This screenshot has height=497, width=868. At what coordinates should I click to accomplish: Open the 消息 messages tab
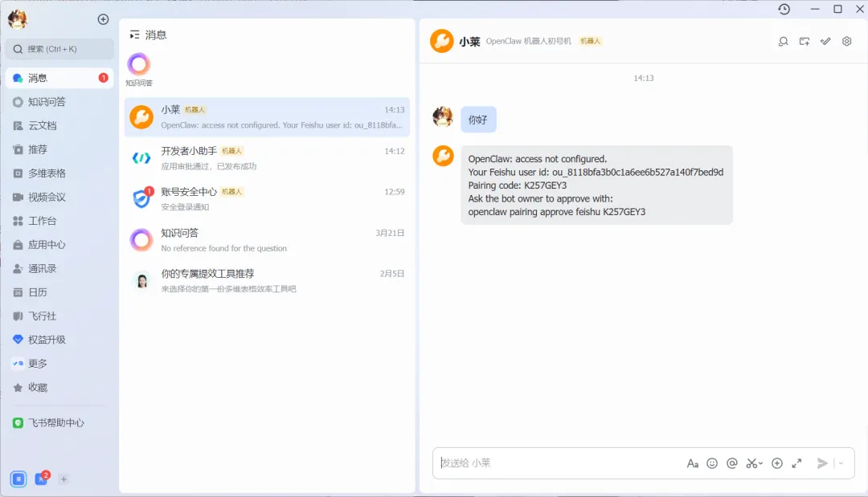point(59,78)
